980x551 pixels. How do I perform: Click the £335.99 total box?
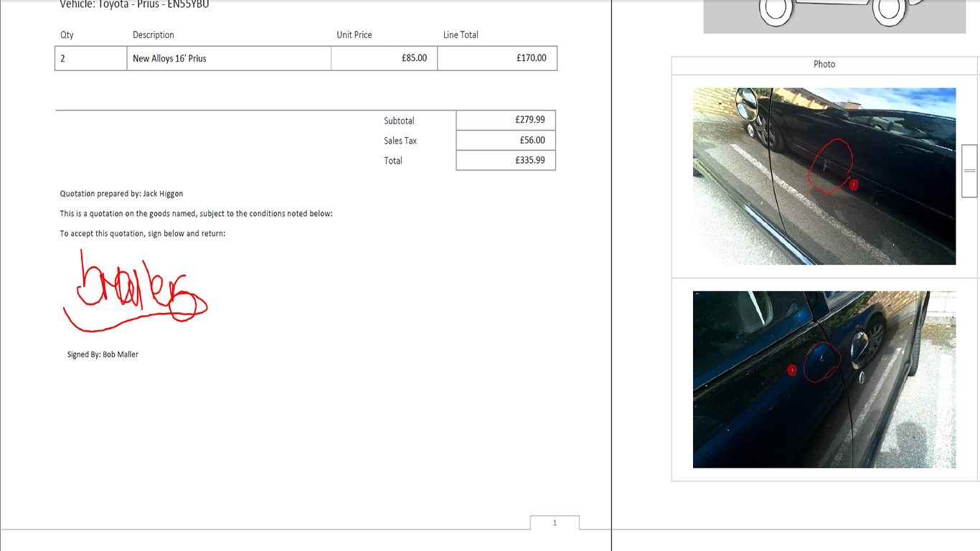(506, 161)
